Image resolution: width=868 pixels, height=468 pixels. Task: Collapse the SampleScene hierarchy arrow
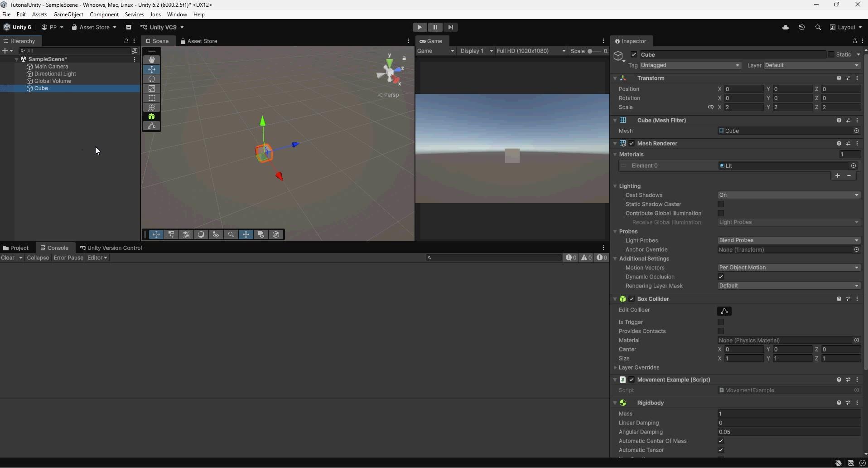17,59
